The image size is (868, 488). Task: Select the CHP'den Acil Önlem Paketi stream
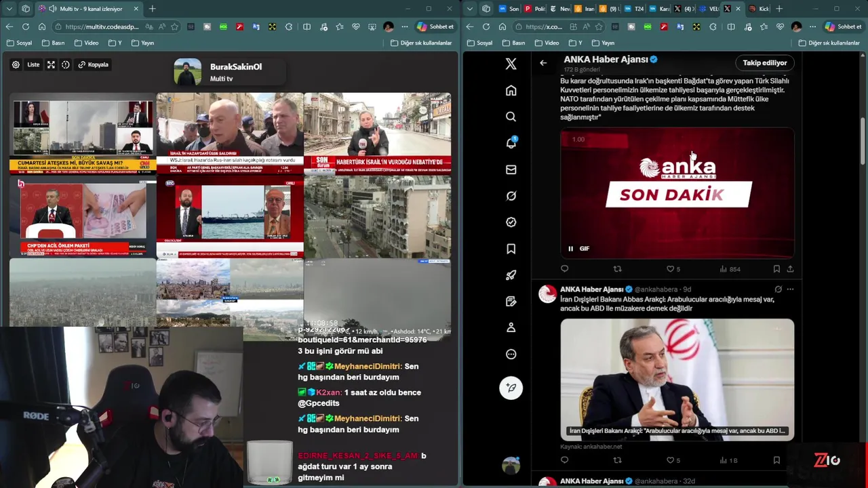[x=83, y=217]
